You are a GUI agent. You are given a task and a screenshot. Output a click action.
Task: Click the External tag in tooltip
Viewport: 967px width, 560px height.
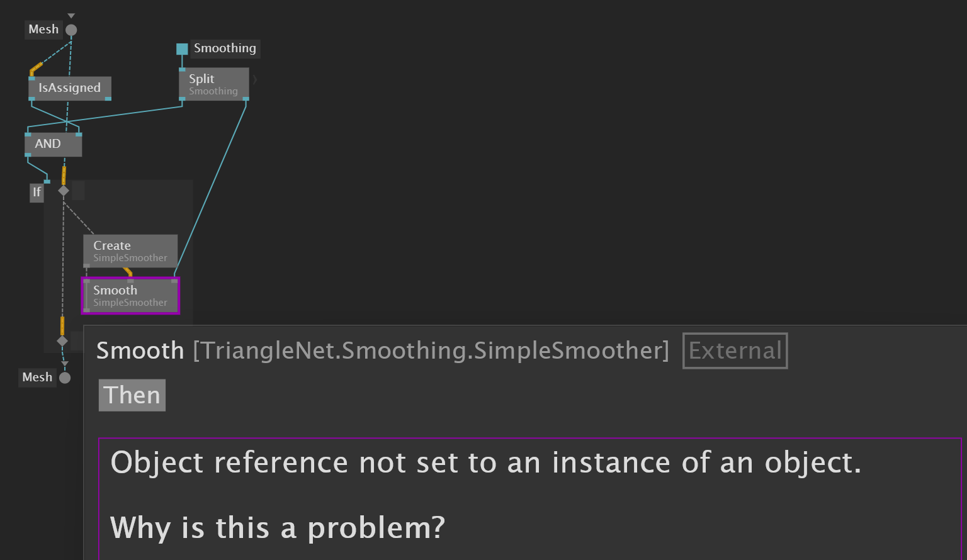735,350
